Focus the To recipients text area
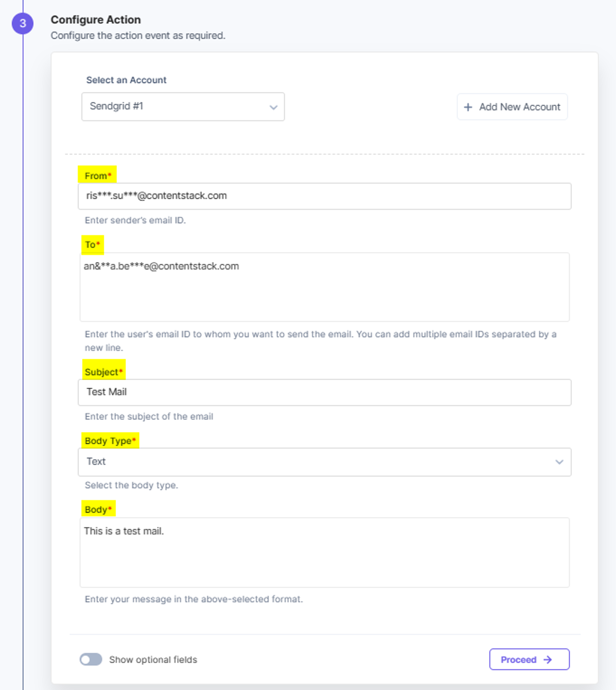The image size is (616, 690). (x=324, y=287)
